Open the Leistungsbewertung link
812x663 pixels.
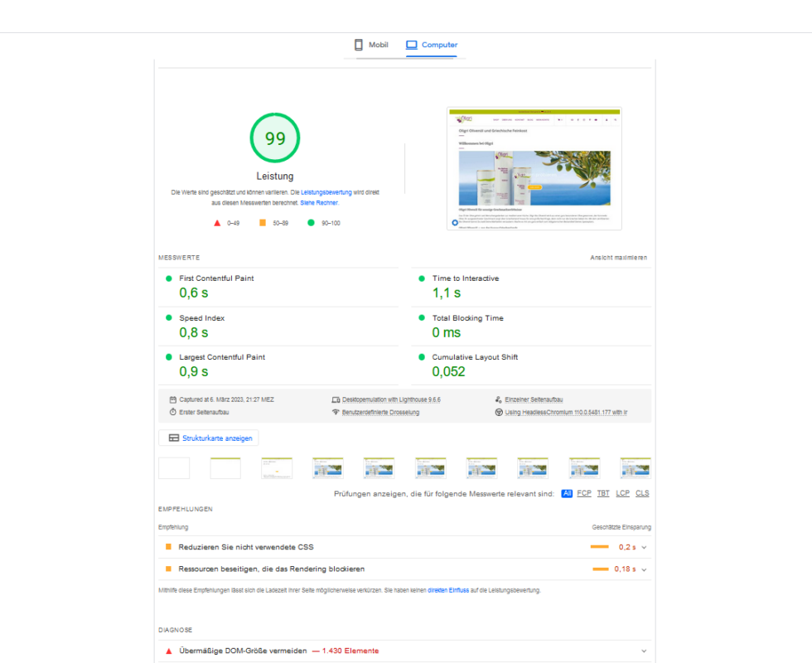tap(326, 192)
